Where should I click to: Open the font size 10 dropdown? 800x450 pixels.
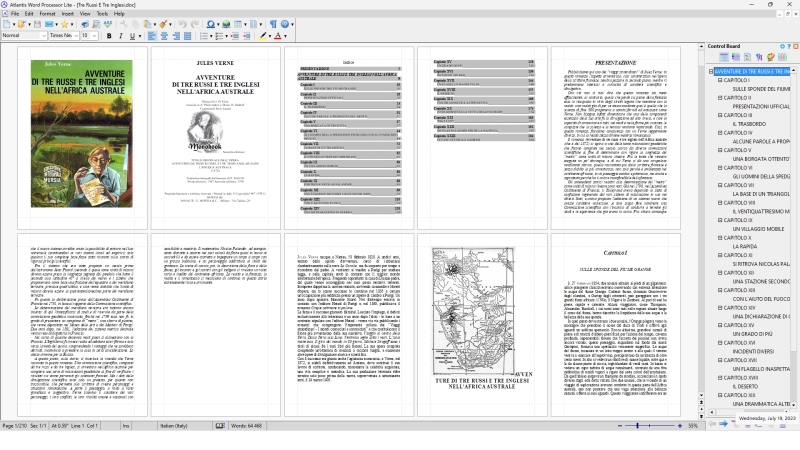(94, 36)
